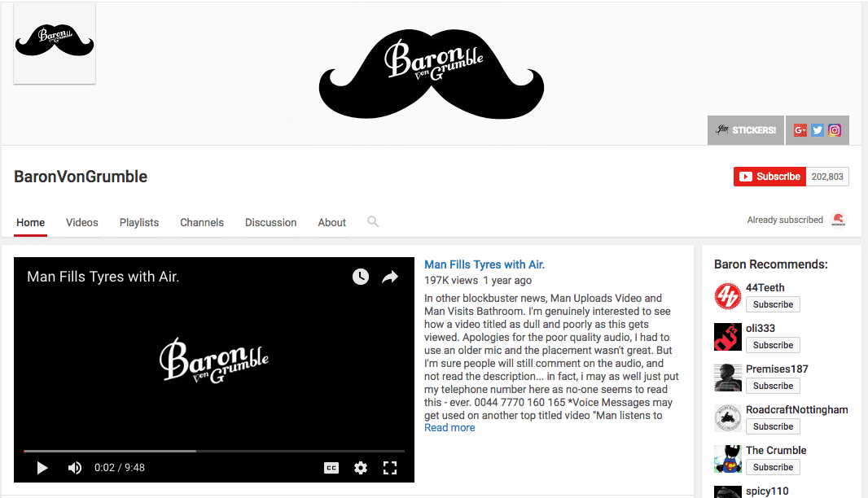Toggle closed captions CC button
This screenshot has height=498, width=868.
pos(331,468)
